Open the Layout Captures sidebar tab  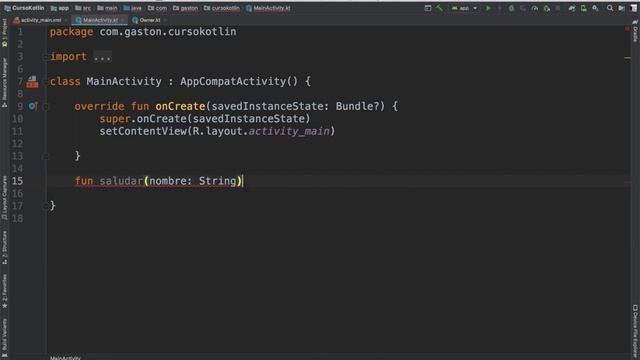click(4, 198)
